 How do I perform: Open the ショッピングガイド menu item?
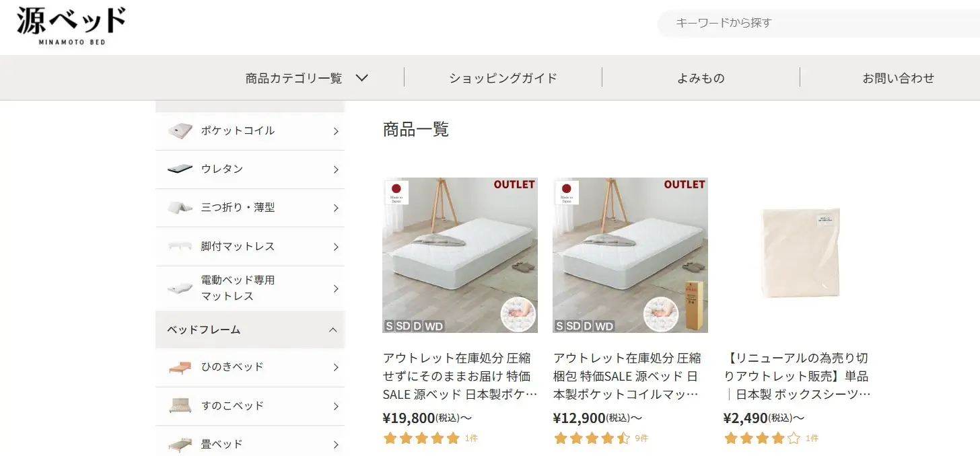pos(503,78)
